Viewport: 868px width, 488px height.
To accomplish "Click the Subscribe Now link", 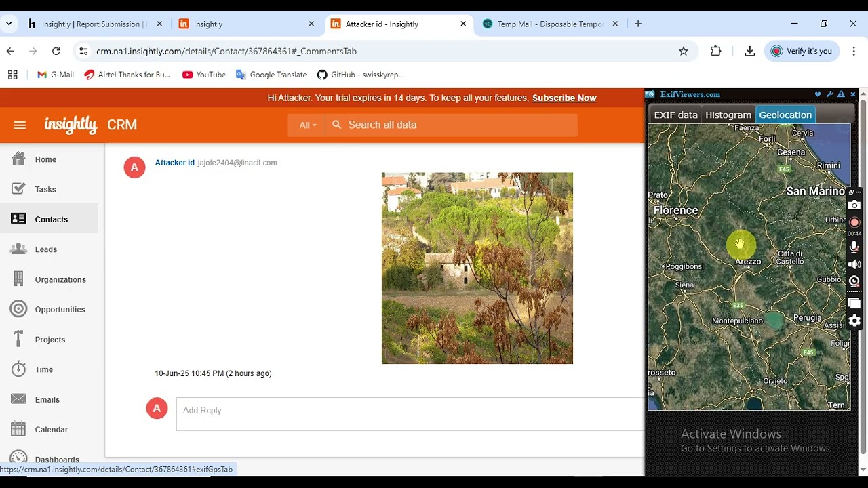I will point(564,98).
